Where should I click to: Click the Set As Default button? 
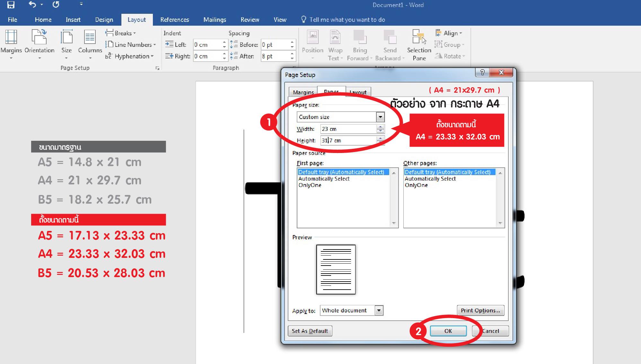click(x=310, y=331)
